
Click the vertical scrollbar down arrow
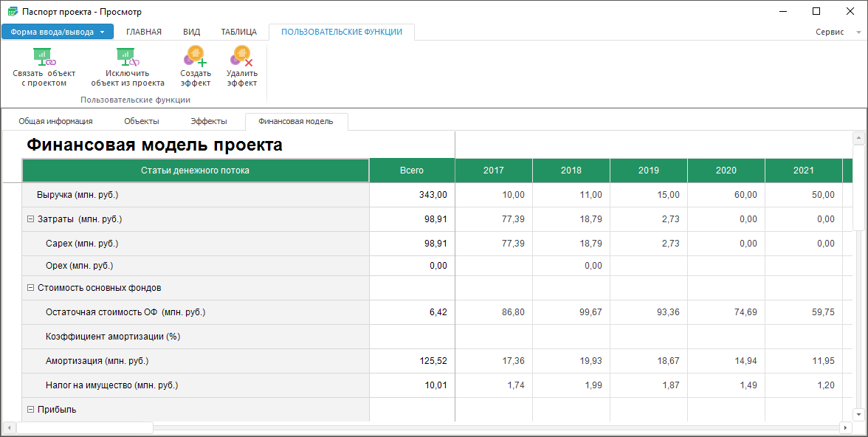858,414
